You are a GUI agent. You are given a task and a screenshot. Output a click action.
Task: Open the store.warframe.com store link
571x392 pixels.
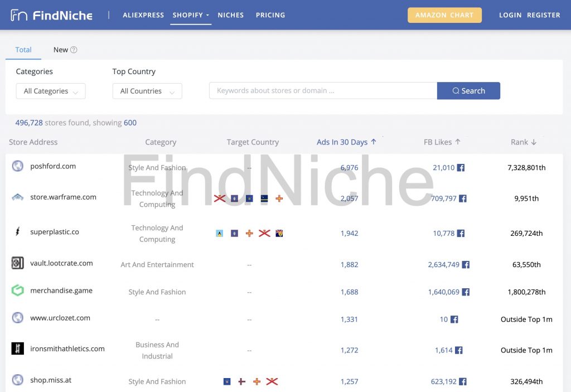pos(63,197)
